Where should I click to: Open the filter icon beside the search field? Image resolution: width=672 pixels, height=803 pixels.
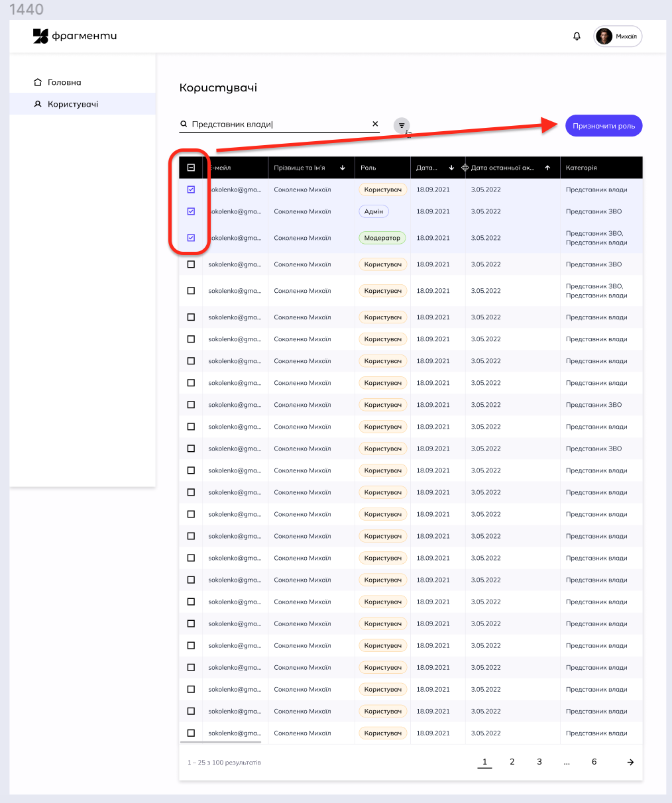tap(402, 125)
